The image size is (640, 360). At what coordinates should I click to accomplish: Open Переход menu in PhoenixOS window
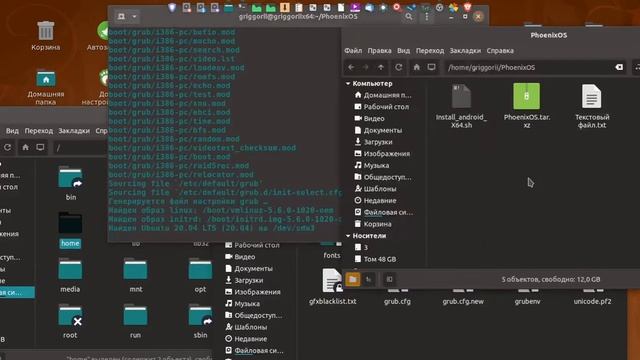click(430, 51)
